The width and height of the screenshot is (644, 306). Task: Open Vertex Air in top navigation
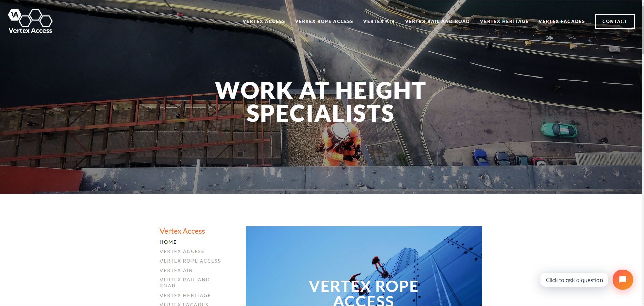(x=379, y=21)
